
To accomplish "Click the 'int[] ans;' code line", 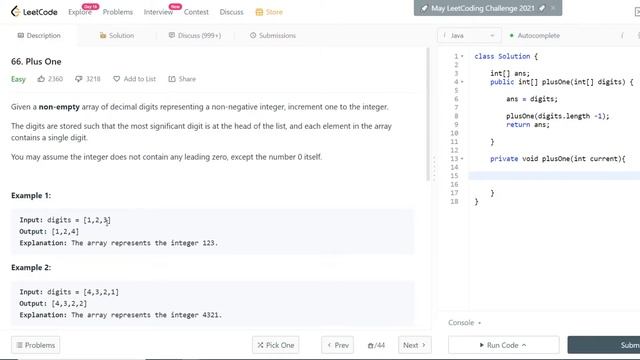I will point(510,73).
